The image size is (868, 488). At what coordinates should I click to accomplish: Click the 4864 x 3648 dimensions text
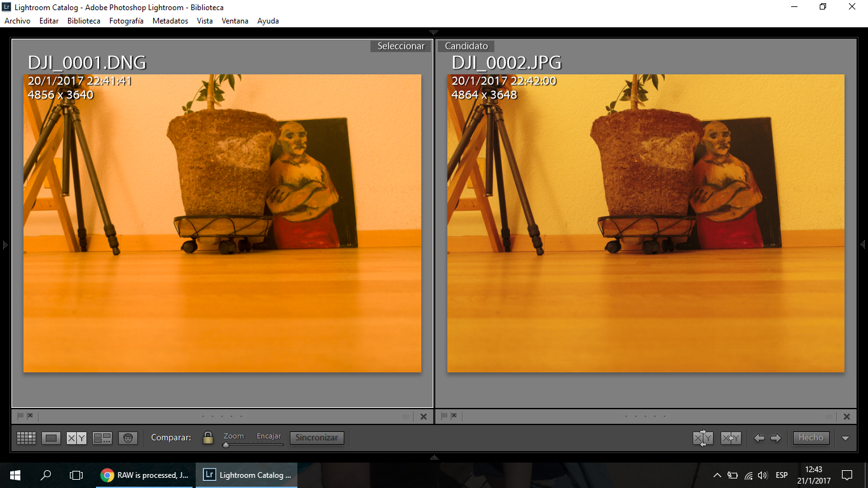tap(484, 95)
